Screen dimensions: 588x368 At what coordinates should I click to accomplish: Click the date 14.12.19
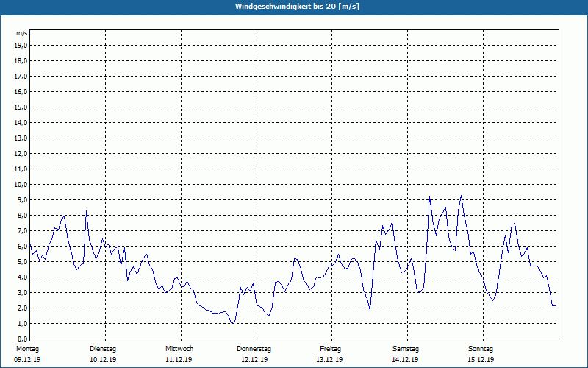(x=405, y=360)
